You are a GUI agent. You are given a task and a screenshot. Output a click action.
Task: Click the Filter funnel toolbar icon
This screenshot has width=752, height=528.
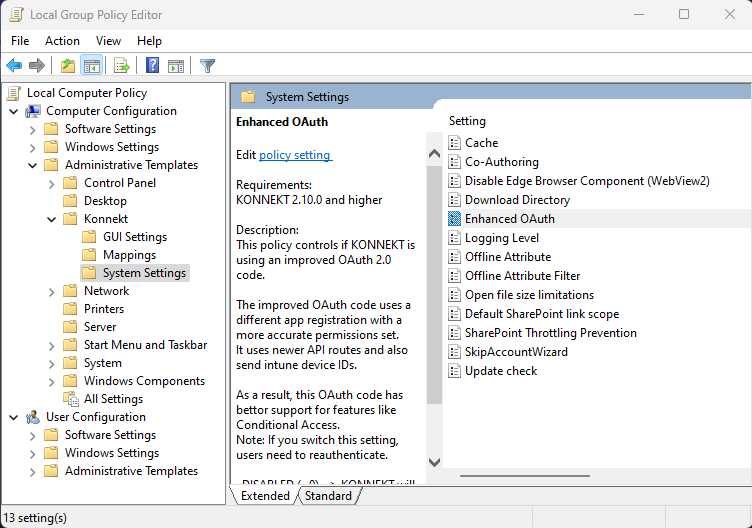(x=207, y=66)
